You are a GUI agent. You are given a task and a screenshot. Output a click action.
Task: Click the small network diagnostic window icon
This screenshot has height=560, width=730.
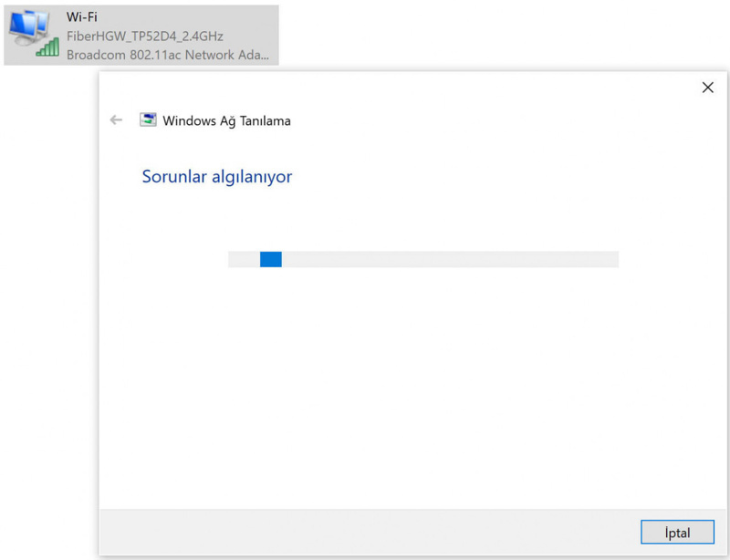(148, 119)
